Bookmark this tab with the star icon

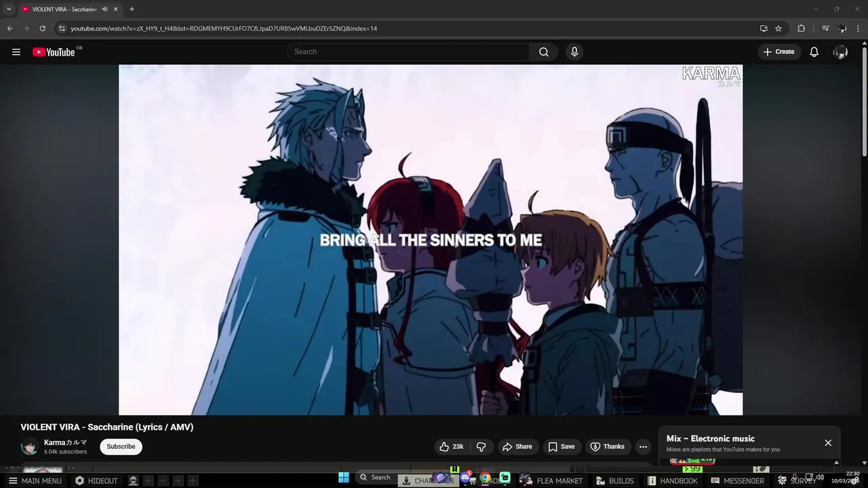click(x=778, y=28)
